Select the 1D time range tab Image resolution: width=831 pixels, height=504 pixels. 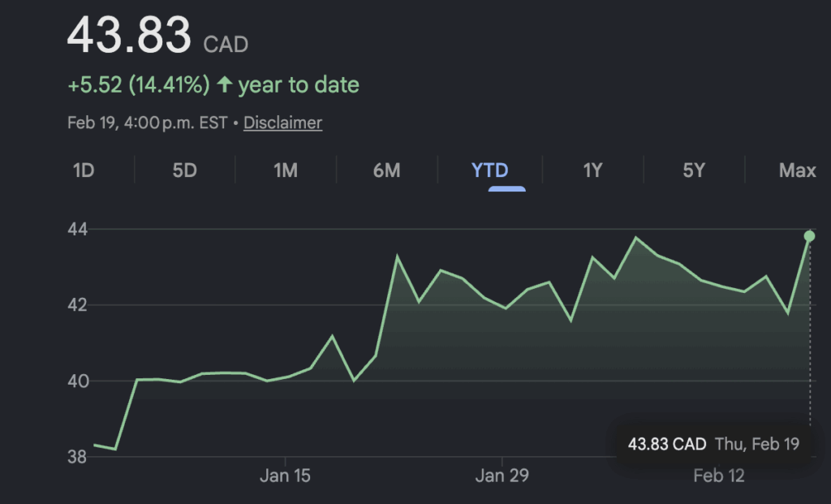(x=84, y=170)
